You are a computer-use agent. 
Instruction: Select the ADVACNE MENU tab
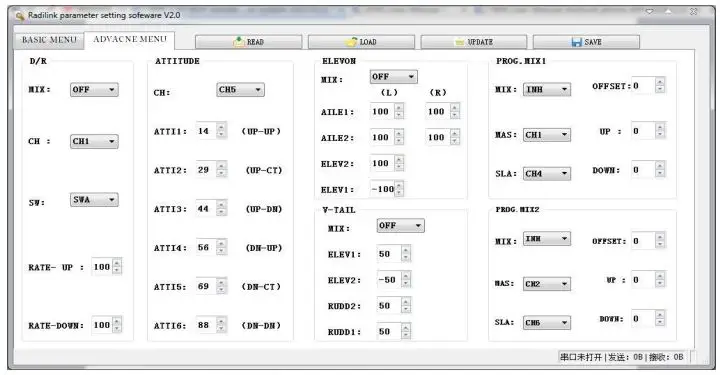pos(130,39)
